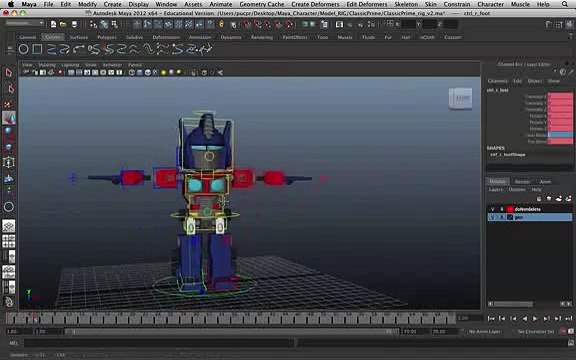Toggle smooth shade all in viewport toolbar
Viewport: 576px width, 360px height.
click(140, 72)
